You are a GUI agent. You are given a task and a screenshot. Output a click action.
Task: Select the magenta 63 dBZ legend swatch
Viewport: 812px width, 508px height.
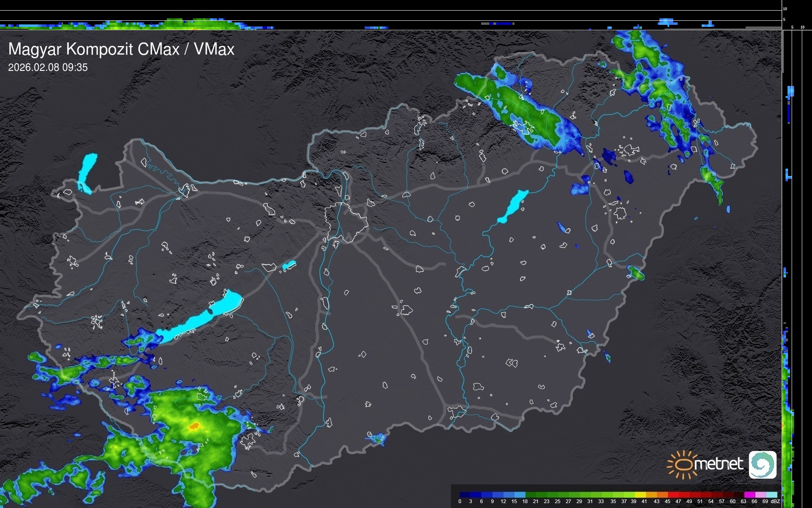pos(749,495)
